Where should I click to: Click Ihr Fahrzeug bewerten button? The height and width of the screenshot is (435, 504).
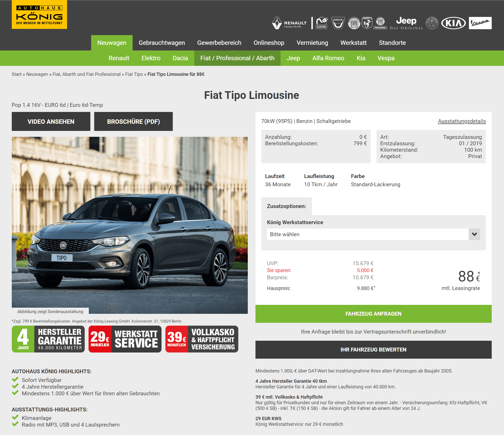point(373,350)
